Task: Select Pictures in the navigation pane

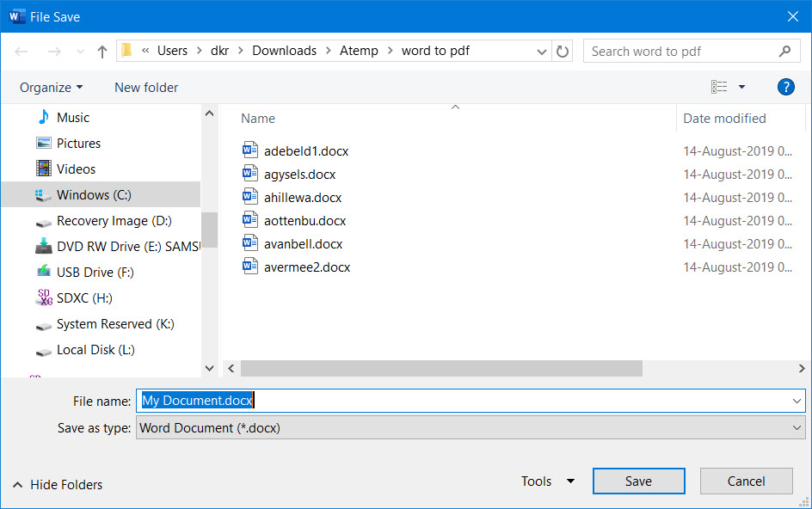Action: tap(78, 144)
